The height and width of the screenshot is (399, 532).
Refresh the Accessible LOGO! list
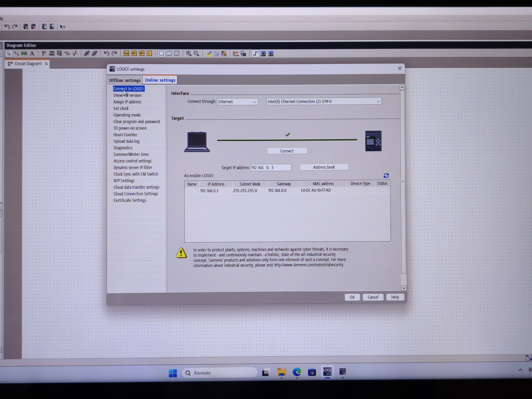(386, 176)
